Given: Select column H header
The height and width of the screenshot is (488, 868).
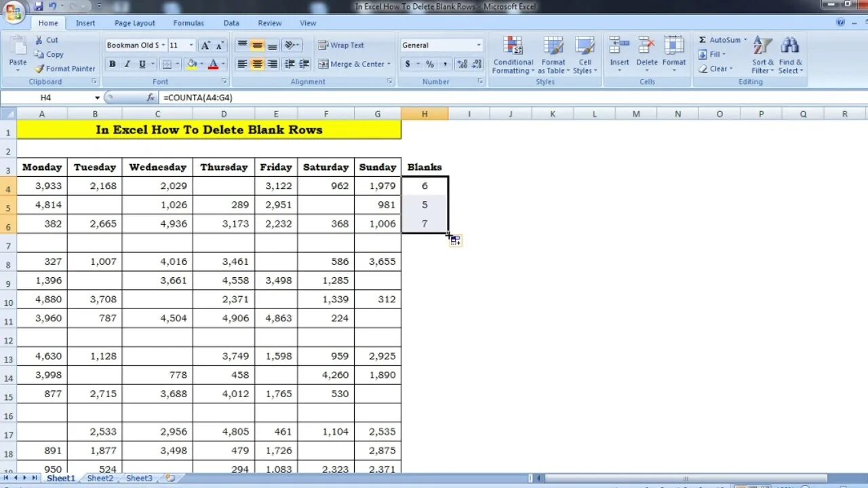Looking at the screenshot, I should (x=425, y=114).
